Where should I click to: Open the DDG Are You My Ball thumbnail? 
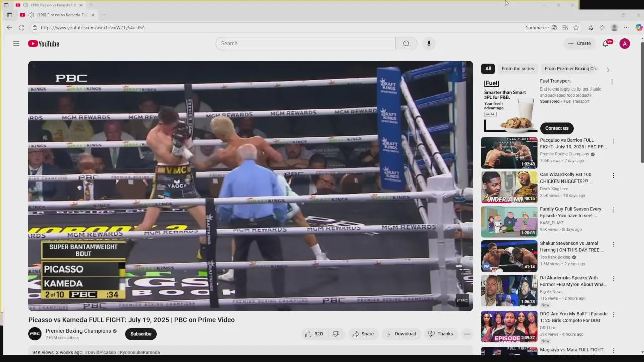pos(509,327)
